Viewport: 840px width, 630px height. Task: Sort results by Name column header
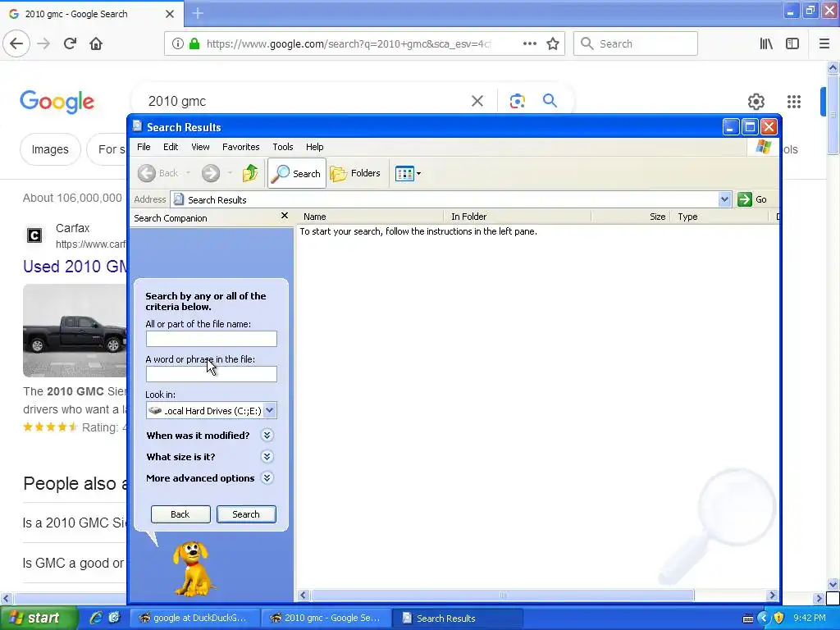click(x=371, y=217)
